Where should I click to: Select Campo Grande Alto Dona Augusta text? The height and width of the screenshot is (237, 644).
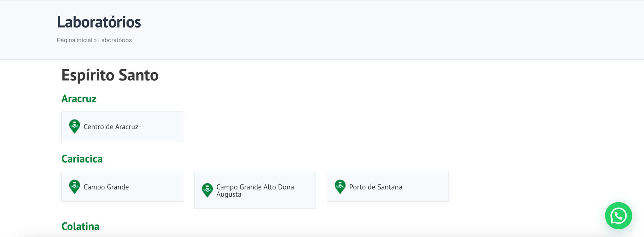[255, 190]
